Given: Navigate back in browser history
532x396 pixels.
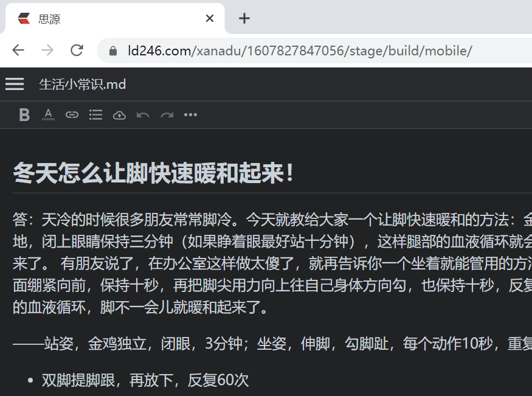Looking at the screenshot, I should [18, 50].
